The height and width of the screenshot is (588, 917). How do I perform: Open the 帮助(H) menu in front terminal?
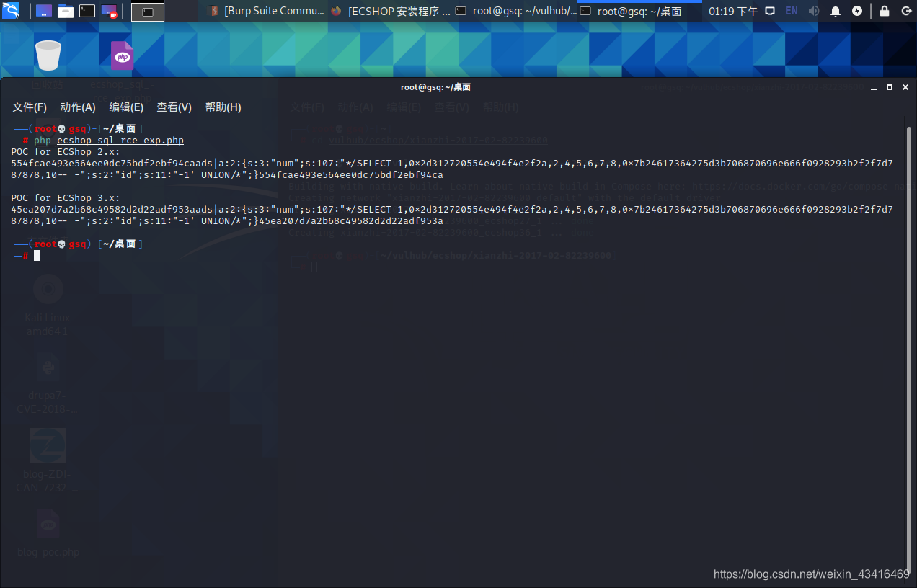223,107
